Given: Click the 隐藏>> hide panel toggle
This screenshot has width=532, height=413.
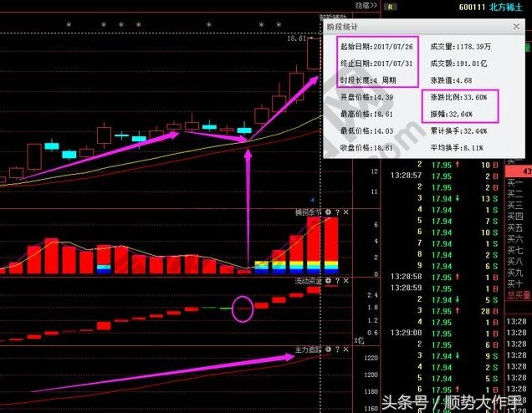Looking at the screenshot, I should click(366, 6).
